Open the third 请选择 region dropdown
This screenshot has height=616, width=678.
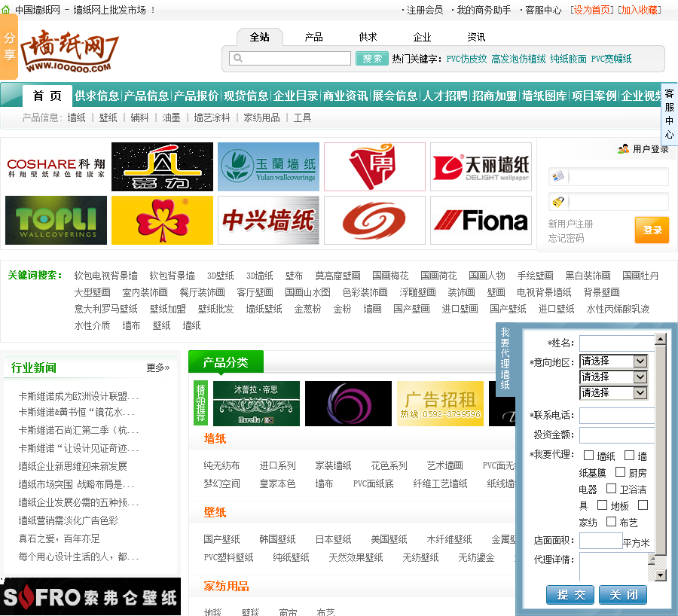[x=613, y=392]
